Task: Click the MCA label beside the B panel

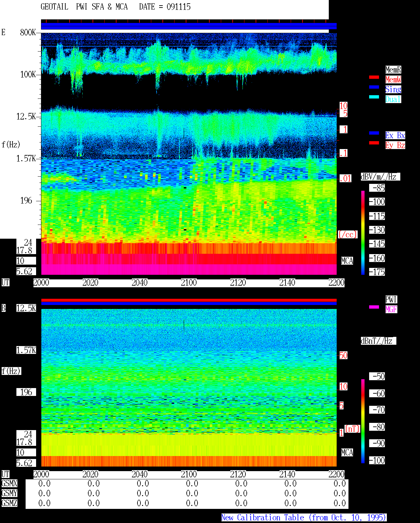Action: 347,453
